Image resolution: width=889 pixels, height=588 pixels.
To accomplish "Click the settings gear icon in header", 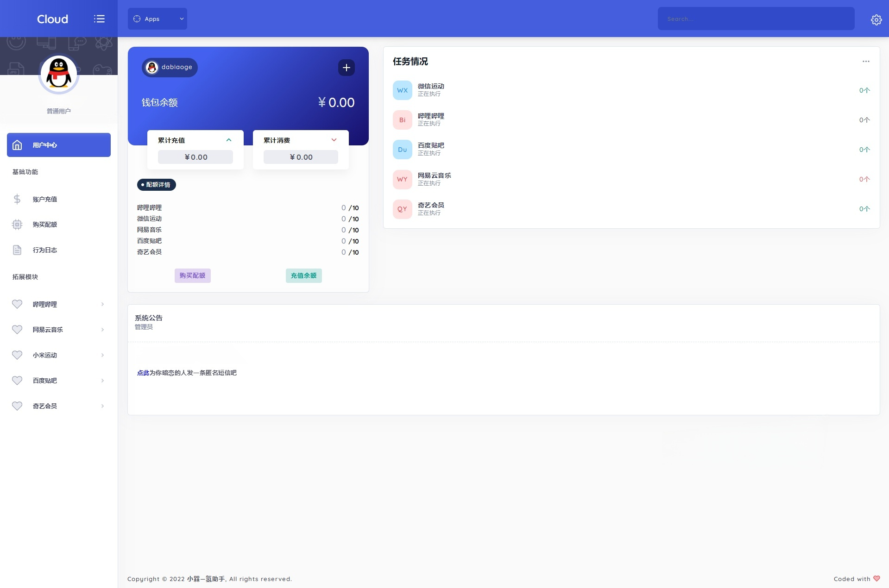I will point(876,19).
